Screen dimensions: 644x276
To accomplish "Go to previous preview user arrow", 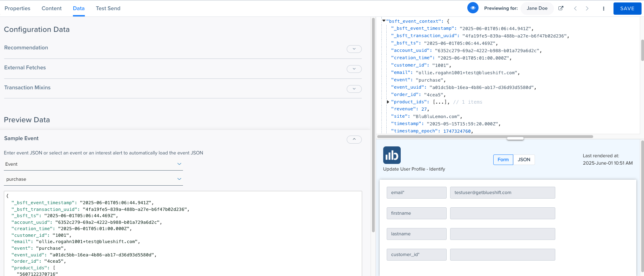I will 575,8.
